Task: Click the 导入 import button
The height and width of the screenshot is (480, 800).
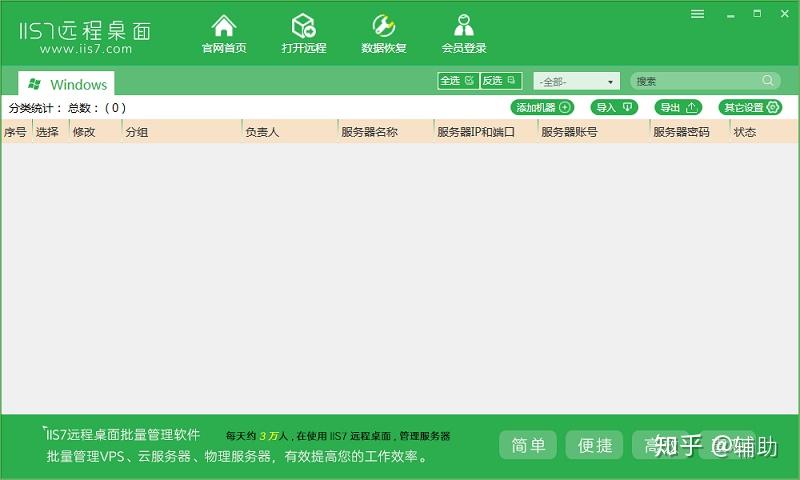Action: tap(614, 108)
